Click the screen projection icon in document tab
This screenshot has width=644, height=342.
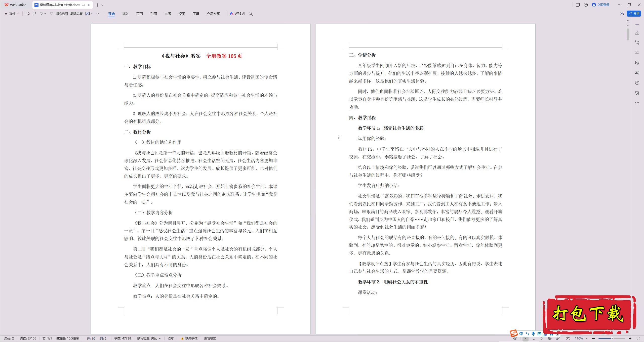(84, 5)
